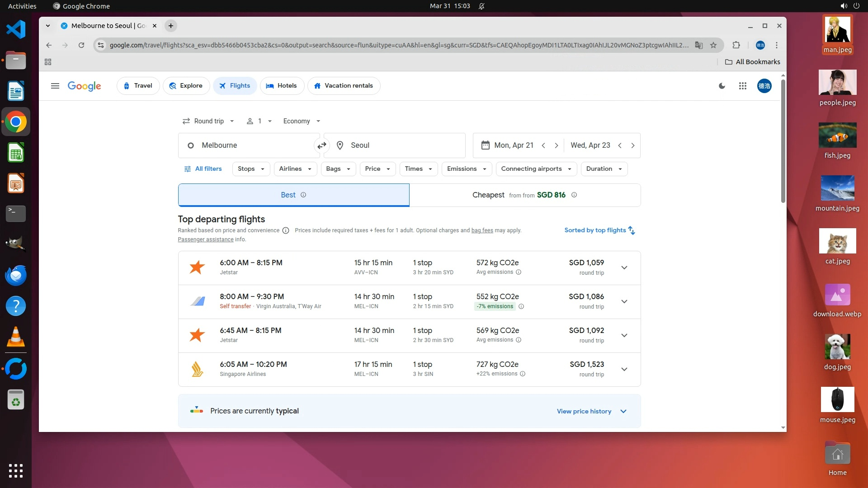Open the Hotels tab
The height and width of the screenshot is (488, 868).
[282, 86]
